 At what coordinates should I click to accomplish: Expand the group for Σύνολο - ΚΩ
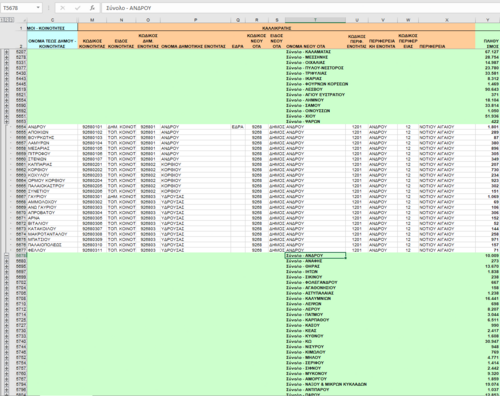coord(6,341)
